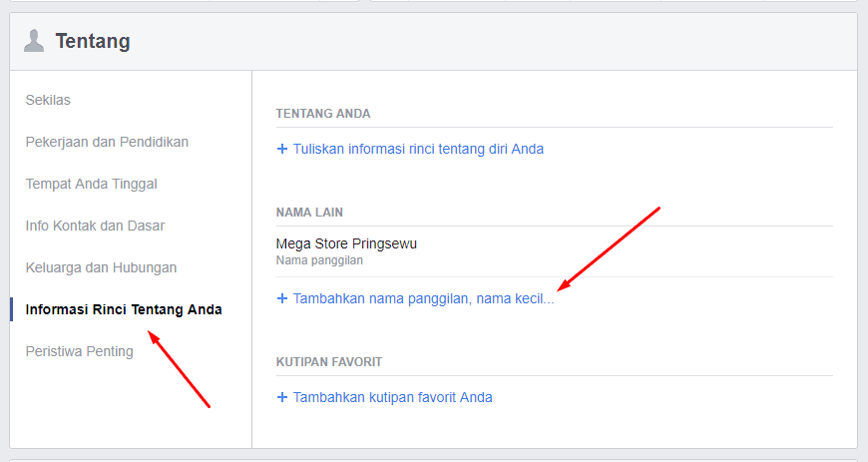Viewport: 868px width, 462px height.
Task: Click Tuliskan informasi rinci tentang diri Anda
Action: (x=418, y=149)
